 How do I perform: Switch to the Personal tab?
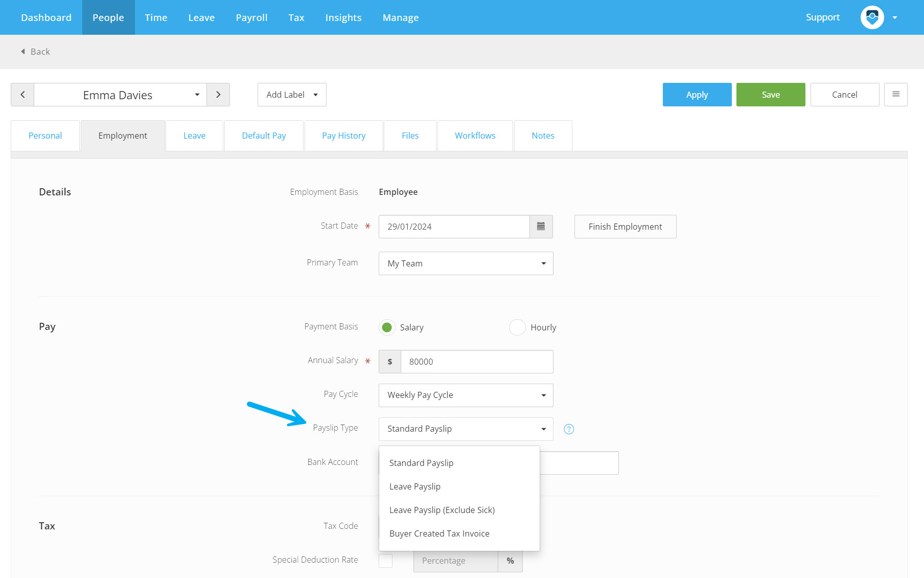tap(45, 136)
